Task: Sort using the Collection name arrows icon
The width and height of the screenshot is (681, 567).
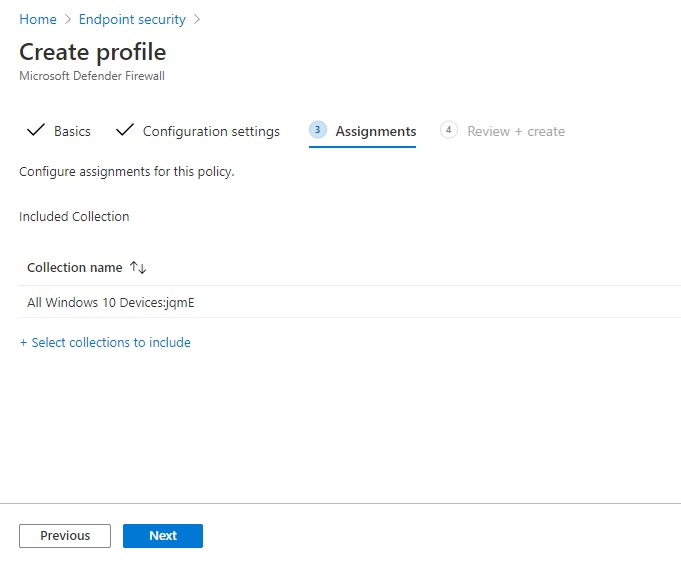Action: coord(138,268)
